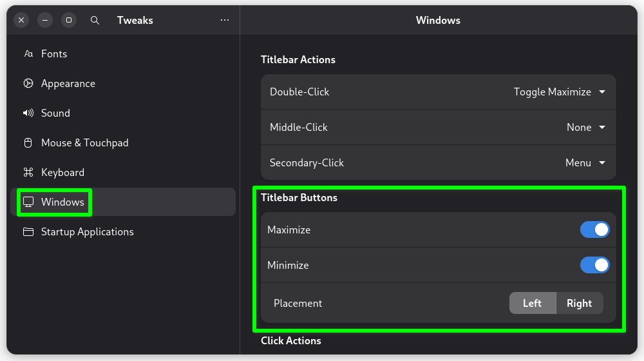
Task: Set titlebar button placement to Right
Action: pos(579,303)
